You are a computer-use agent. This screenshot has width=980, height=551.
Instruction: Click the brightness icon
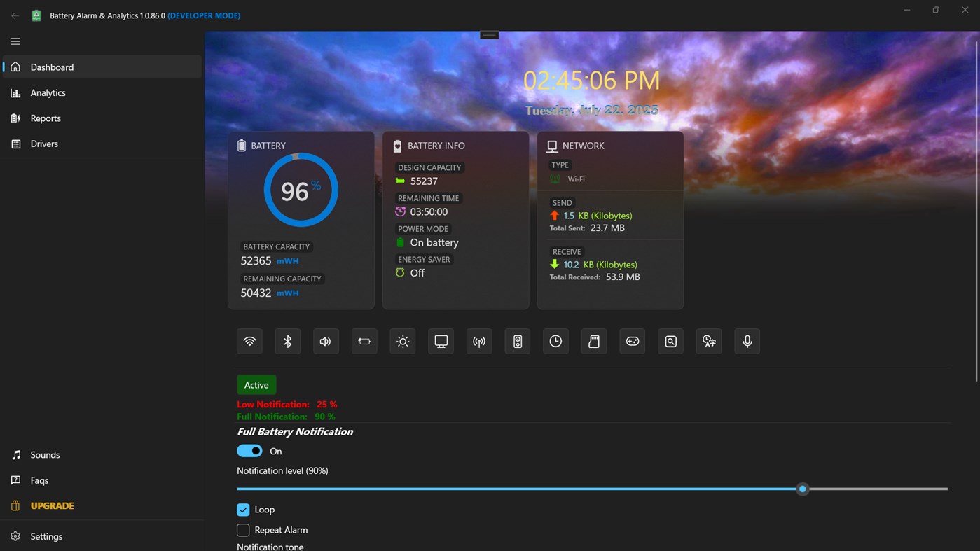[x=403, y=341]
